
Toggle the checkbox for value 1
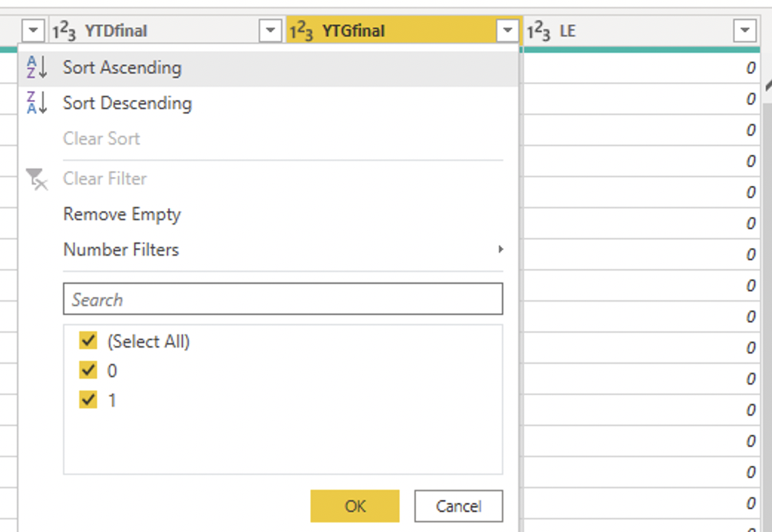(88, 399)
